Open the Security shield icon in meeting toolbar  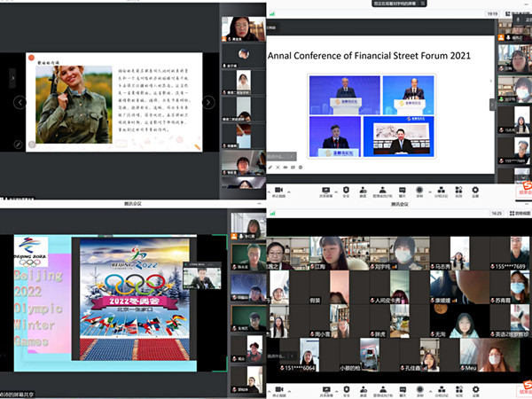[x=348, y=190]
